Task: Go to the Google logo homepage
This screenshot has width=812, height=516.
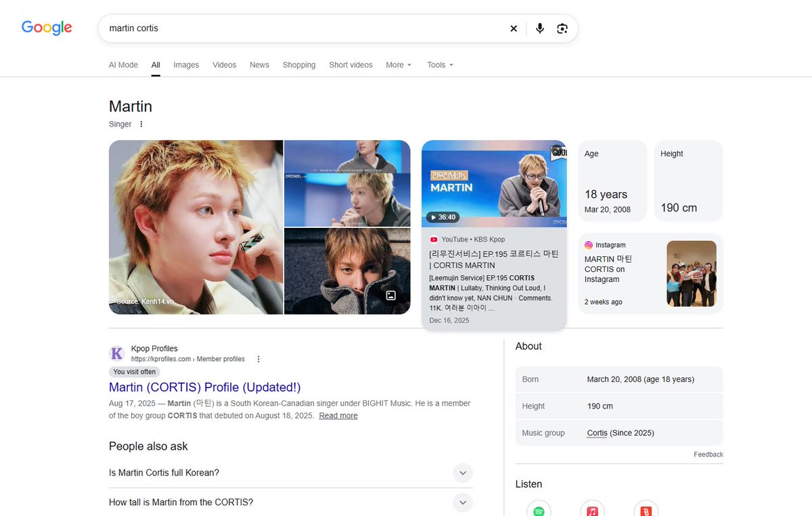Action: tap(47, 28)
